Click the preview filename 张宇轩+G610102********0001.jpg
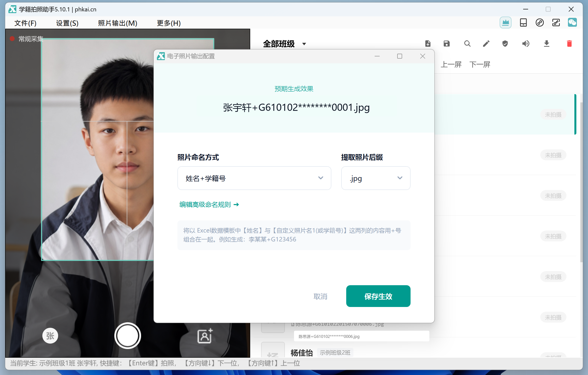Screen dimensions: 588x375 pos(296,107)
